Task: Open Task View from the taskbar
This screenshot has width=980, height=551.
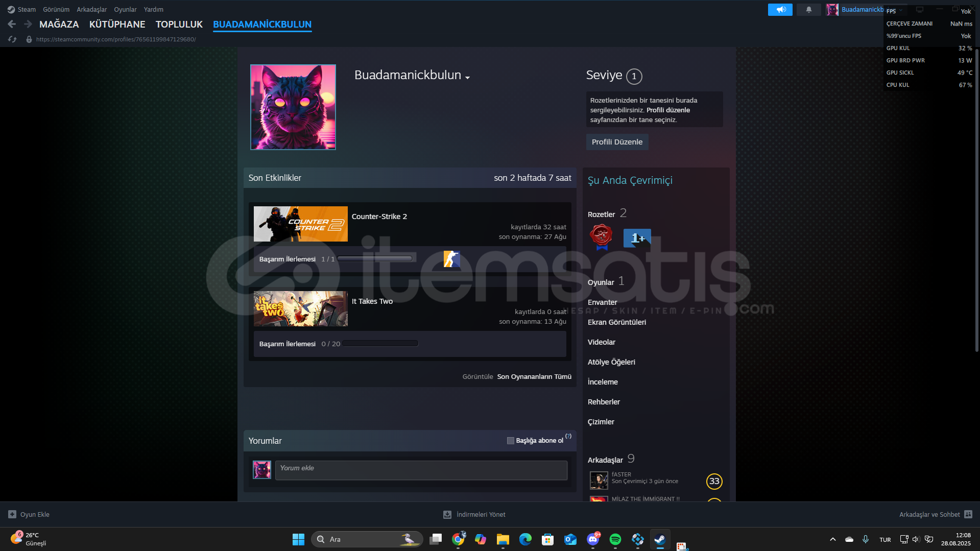Action: 436,539
